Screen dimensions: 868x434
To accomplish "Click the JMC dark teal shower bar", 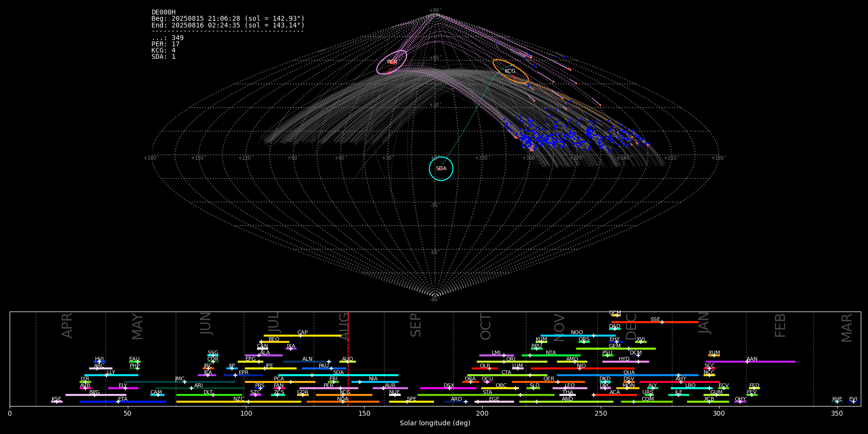I will 179,382.
